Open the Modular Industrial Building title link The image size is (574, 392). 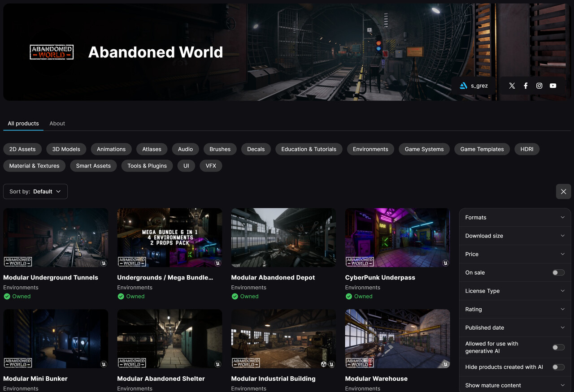pyautogui.click(x=273, y=379)
